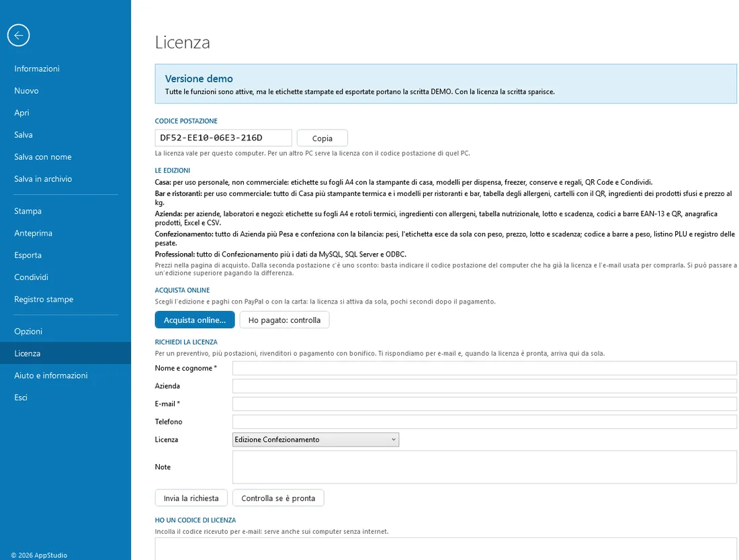This screenshot has width=739, height=560.
Task: Click the Licenza page title
Action: [182, 42]
